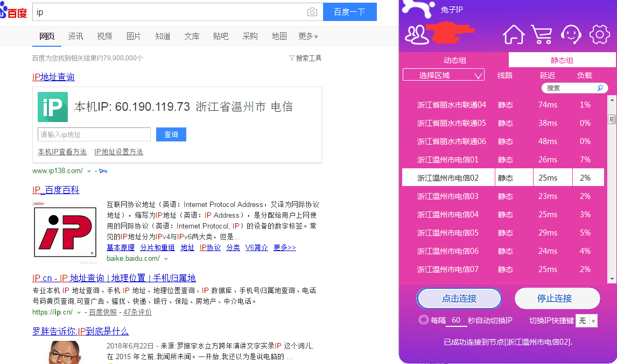
Task: Open 更多» menu in Baidu tabs
Action: tap(308, 36)
